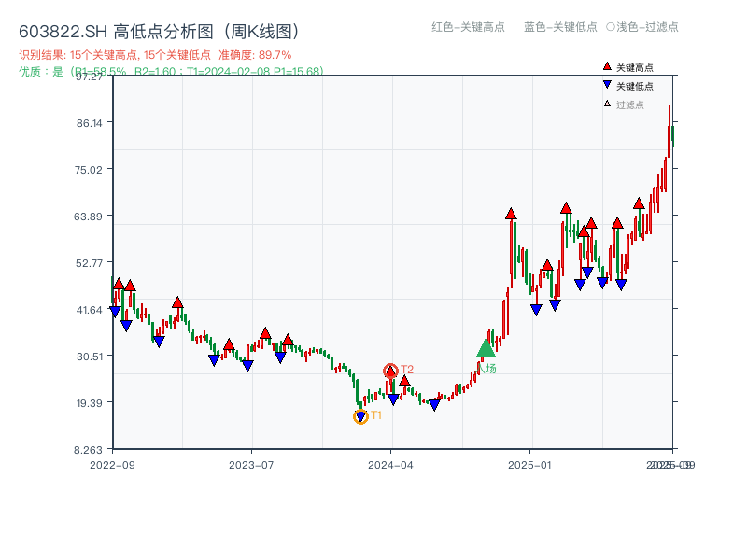Viewport: 747px width, 560px height.
Task: Click the green 入场 label text
Action: (x=486, y=368)
